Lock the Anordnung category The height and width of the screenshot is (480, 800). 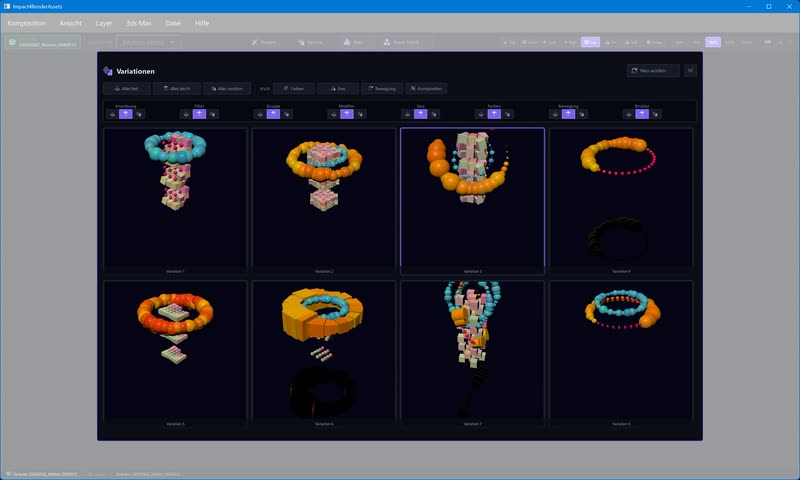pos(112,114)
